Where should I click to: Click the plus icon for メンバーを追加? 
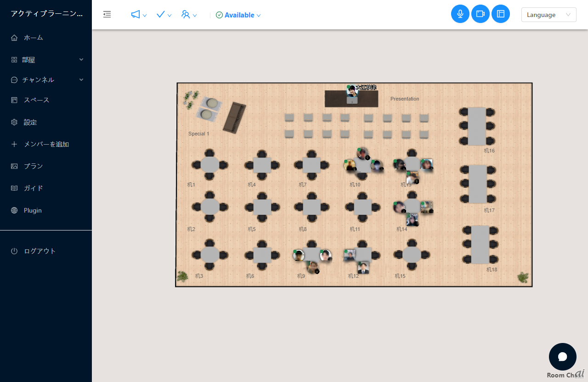tap(14, 144)
